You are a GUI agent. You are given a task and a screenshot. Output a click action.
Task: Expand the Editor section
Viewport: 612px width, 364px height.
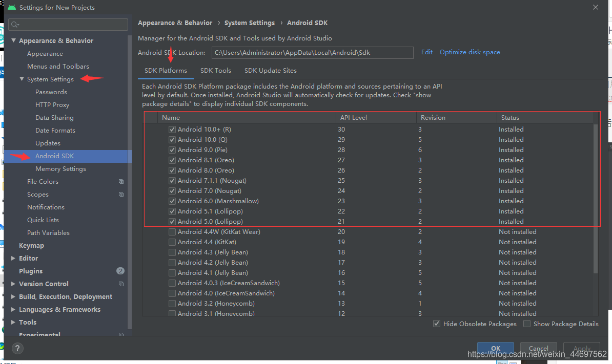13,259
